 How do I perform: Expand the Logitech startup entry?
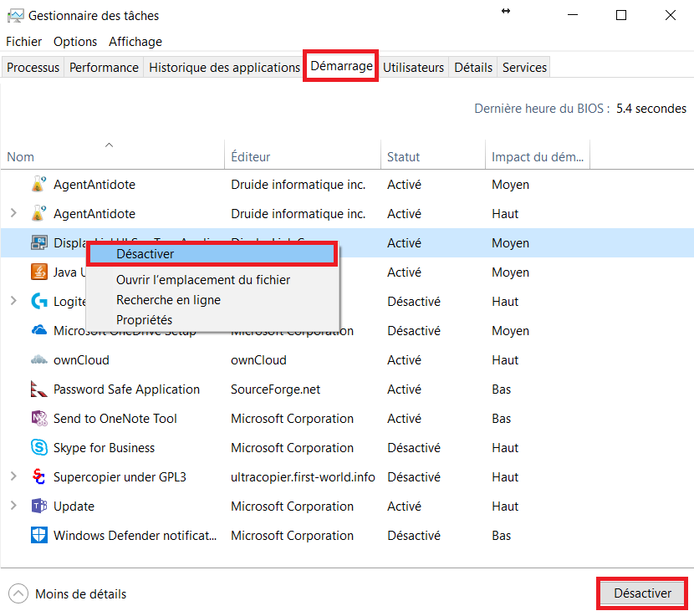point(13,301)
